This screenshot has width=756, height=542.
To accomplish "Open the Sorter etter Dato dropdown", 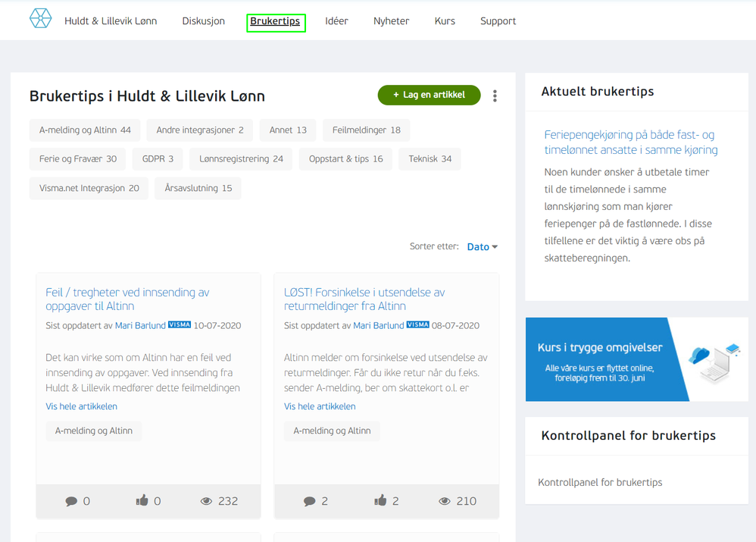I will tap(482, 246).
